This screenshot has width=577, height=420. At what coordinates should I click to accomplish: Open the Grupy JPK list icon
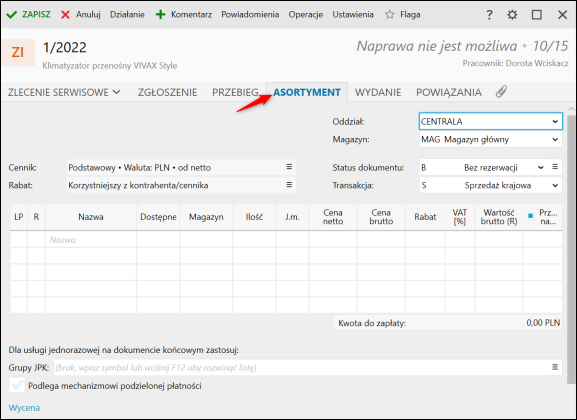click(555, 367)
